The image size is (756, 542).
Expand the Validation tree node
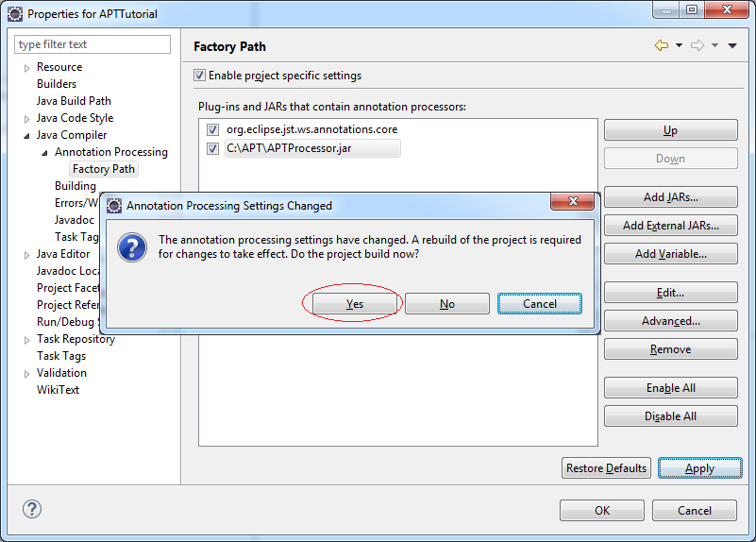[x=27, y=374]
